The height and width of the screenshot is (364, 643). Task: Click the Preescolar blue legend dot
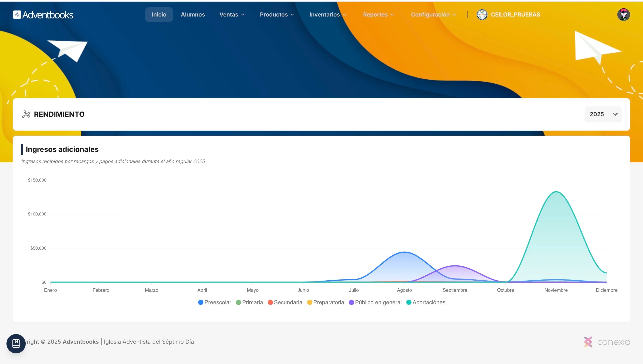[201, 302]
